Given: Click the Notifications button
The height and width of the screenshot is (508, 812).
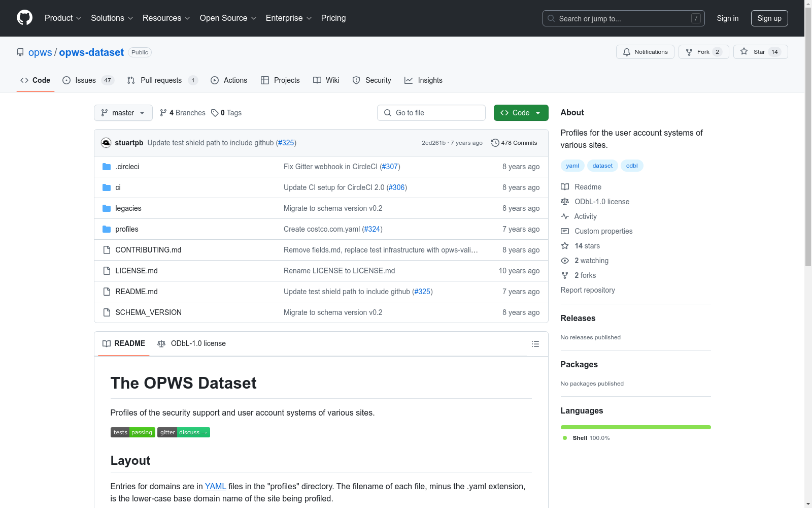Looking at the screenshot, I should [645, 52].
